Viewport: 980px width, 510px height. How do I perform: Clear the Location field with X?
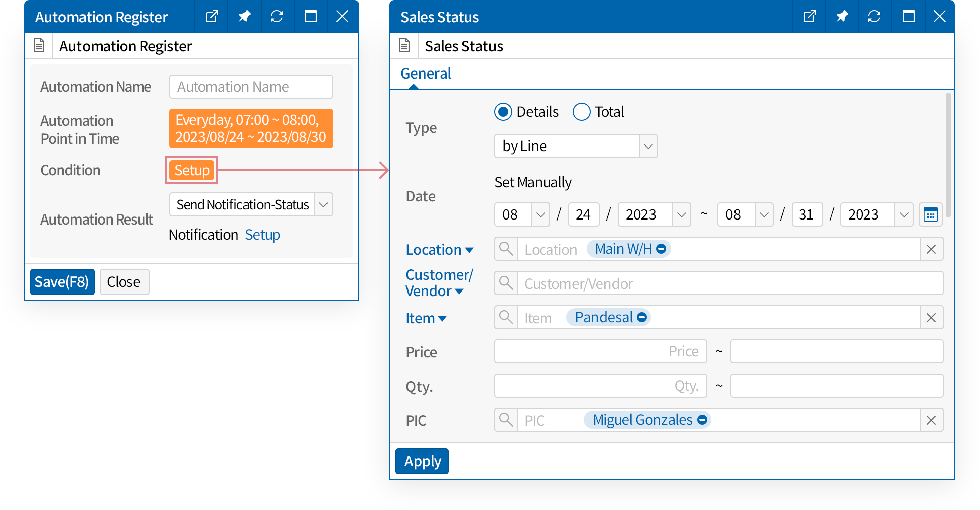pos(931,249)
